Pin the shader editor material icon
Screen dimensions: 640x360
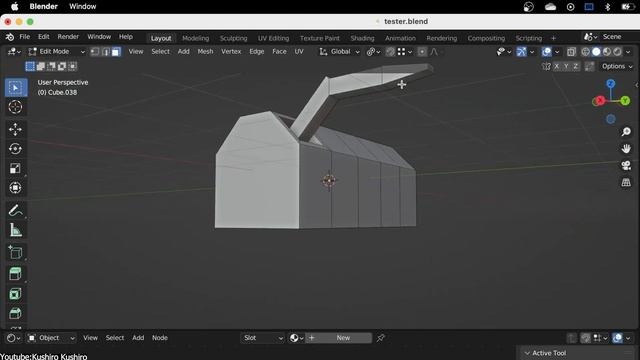click(380, 338)
